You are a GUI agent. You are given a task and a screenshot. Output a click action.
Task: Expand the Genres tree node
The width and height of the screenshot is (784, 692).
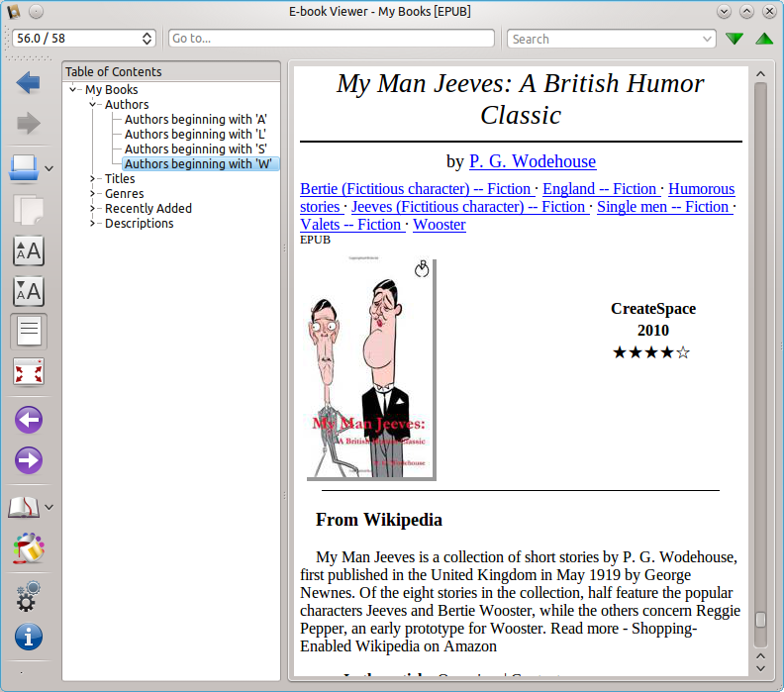point(92,193)
